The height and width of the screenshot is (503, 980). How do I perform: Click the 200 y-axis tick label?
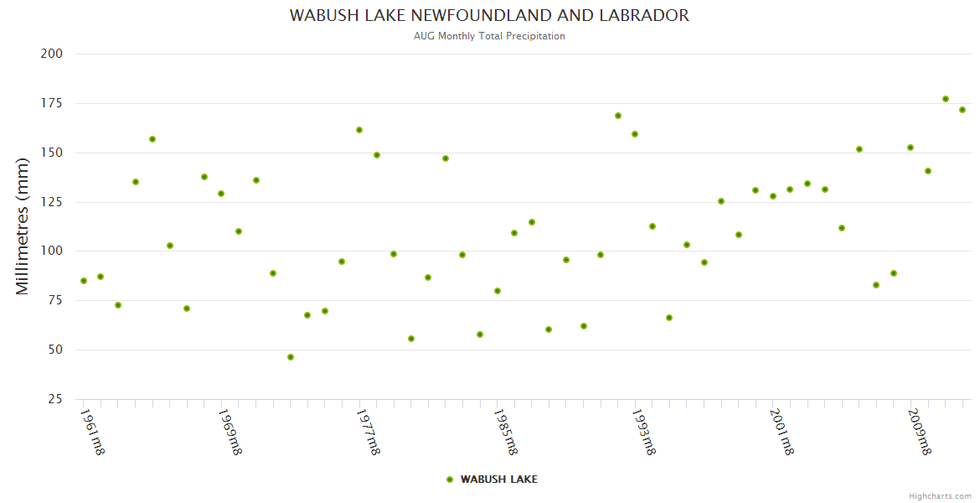(52, 54)
